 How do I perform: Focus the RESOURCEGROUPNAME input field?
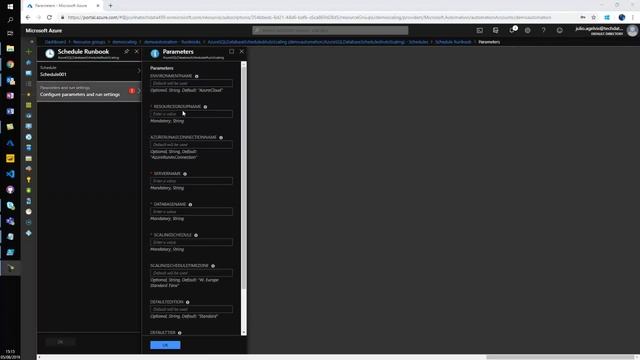coord(191,114)
